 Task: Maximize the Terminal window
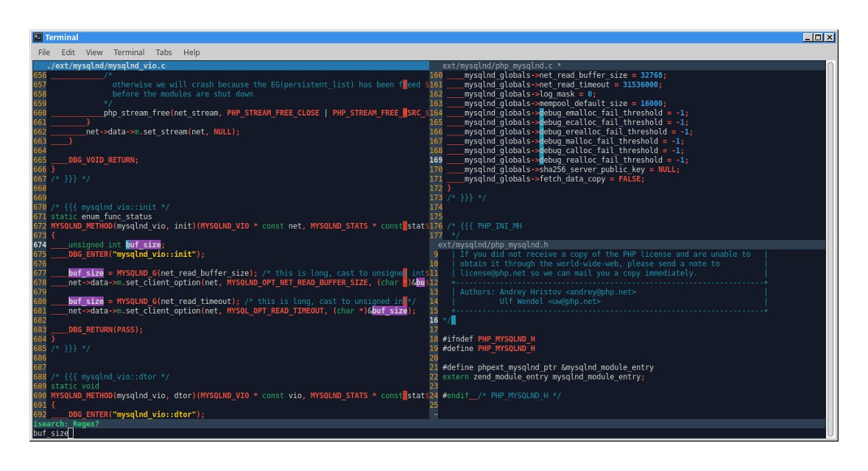pyautogui.click(x=818, y=37)
